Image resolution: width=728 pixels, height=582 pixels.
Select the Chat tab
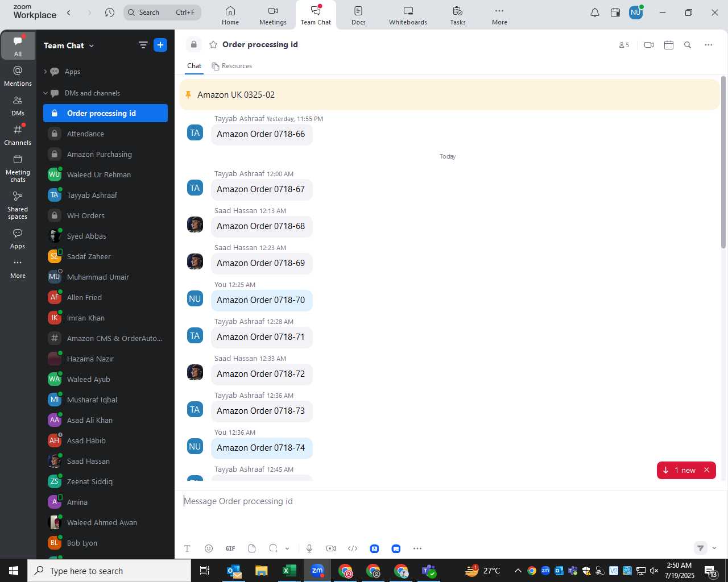coord(195,66)
